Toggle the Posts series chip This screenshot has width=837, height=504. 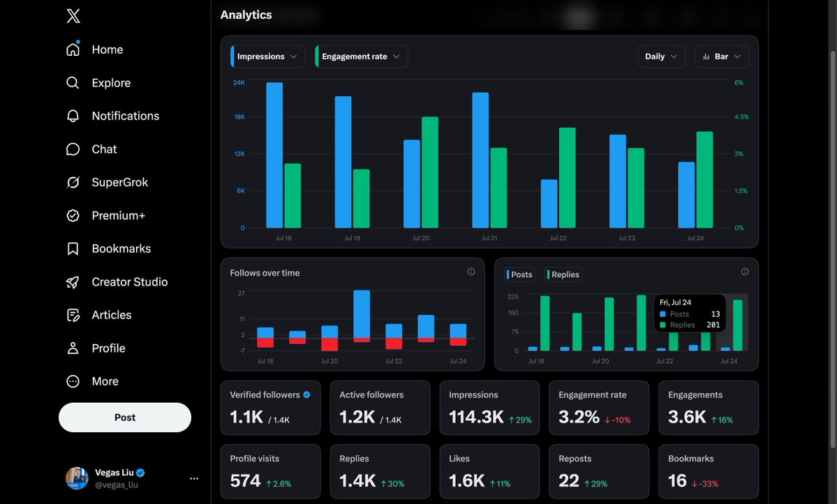pos(519,274)
